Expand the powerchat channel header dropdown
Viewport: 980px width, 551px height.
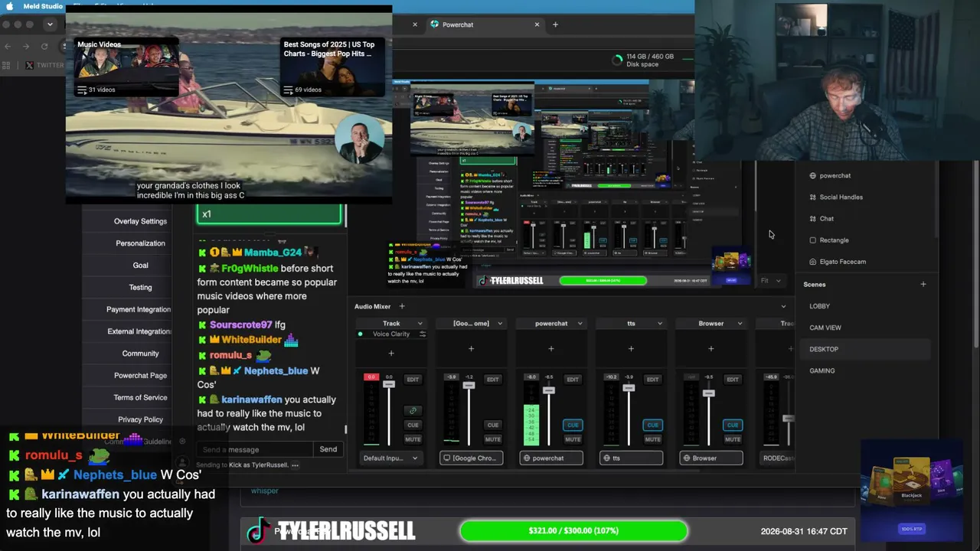point(580,324)
